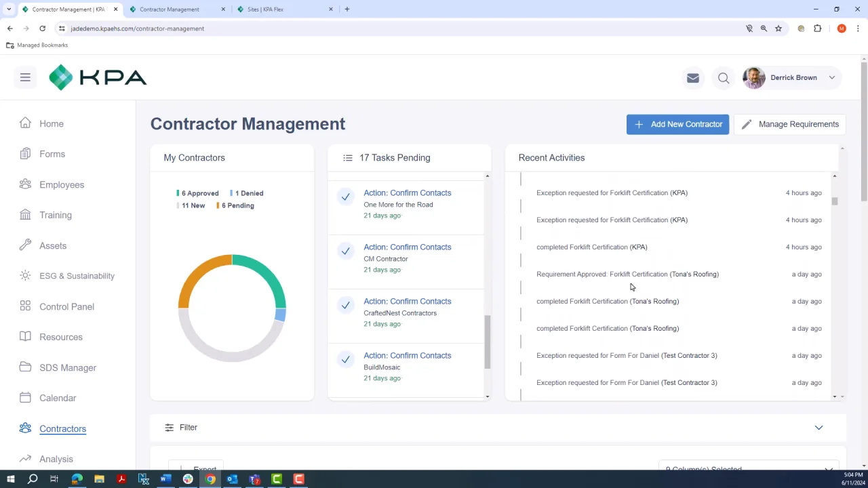Viewport: 868px width, 488px height.
Task: Switch to the Sites | KPA Flex tab
Action: click(x=265, y=9)
